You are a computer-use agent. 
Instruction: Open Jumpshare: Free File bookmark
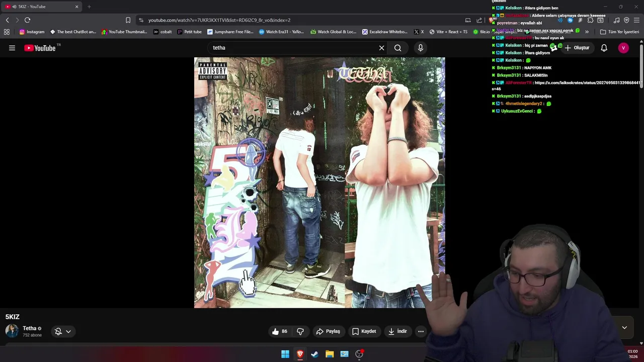click(x=230, y=32)
